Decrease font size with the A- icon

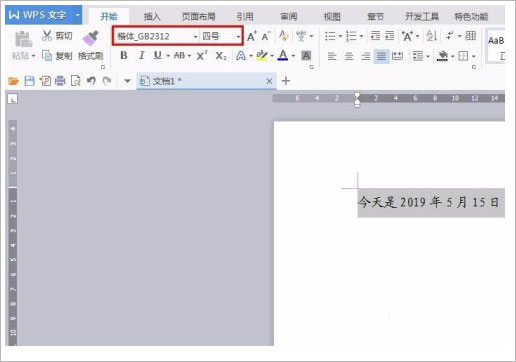[x=266, y=36]
